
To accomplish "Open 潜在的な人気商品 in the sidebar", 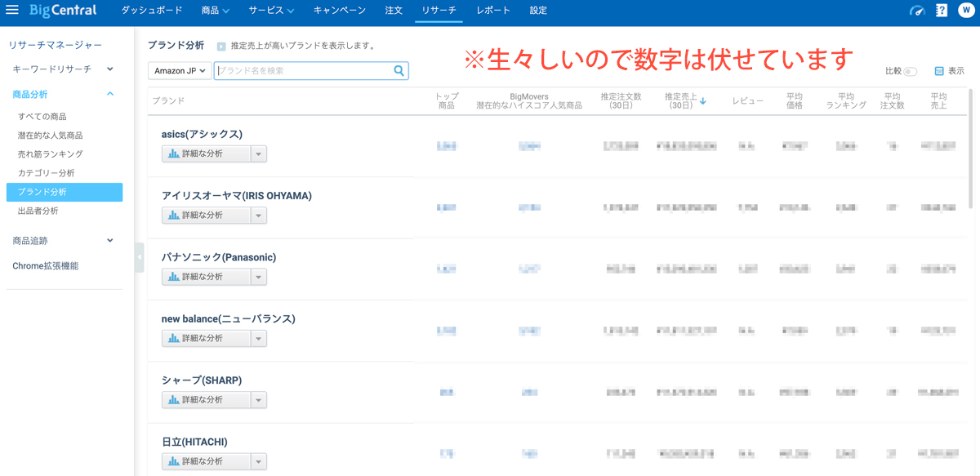I will [51, 136].
